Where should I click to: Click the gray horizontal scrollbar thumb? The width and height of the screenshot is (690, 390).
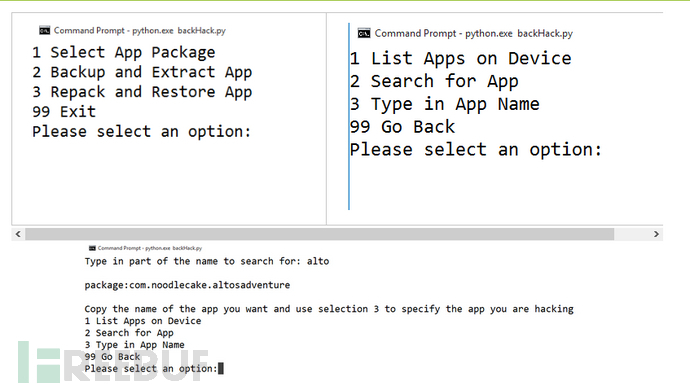319,234
